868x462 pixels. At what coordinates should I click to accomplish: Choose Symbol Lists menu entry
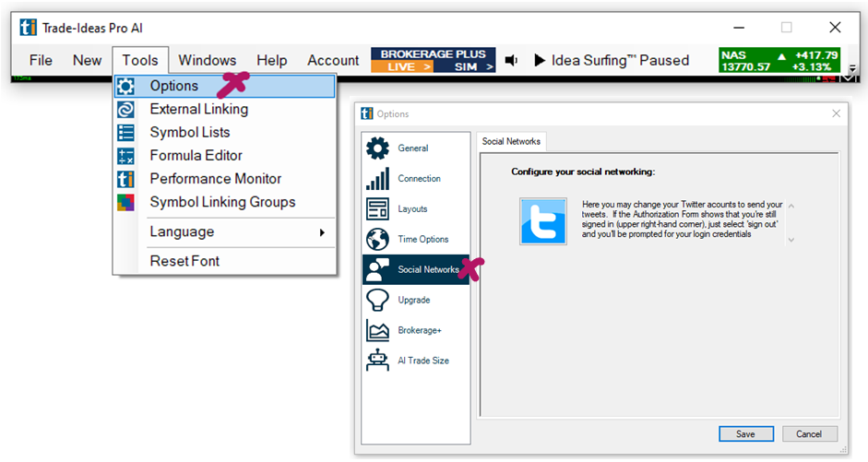tap(225, 133)
